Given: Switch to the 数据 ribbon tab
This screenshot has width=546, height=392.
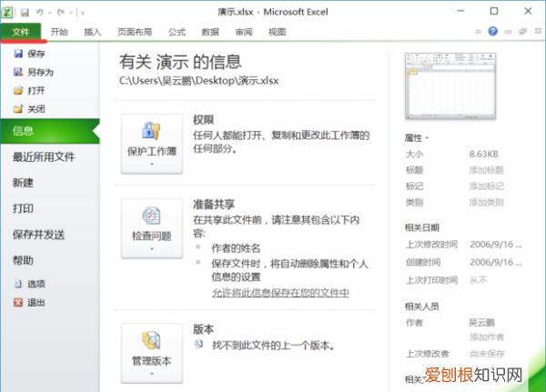Looking at the screenshot, I should tap(210, 32).
